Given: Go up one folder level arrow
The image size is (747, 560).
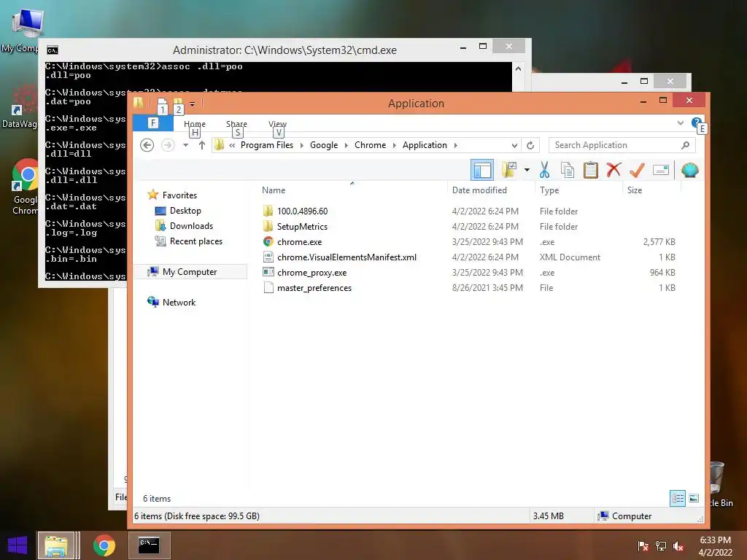Looking at the screenshot, I should tap(202, 145).
